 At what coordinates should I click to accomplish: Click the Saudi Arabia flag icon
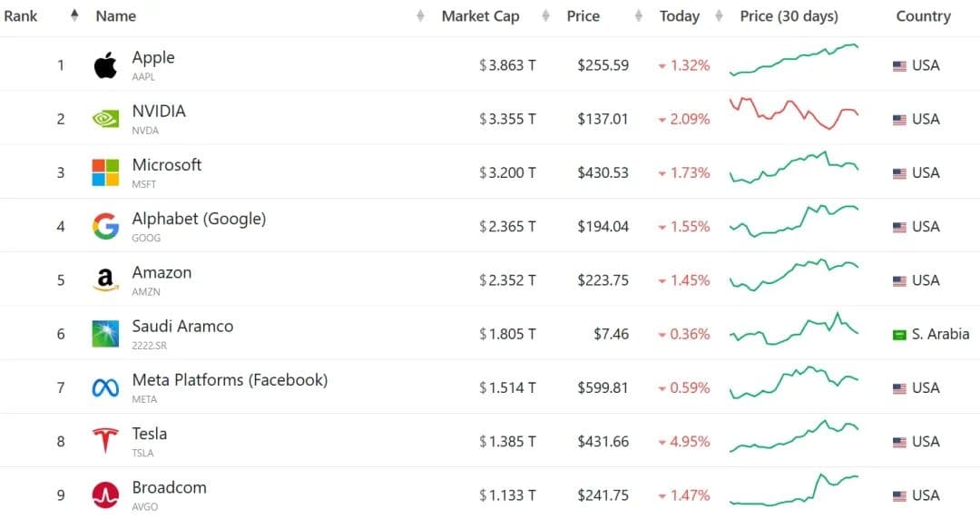[x=899, y=335]
